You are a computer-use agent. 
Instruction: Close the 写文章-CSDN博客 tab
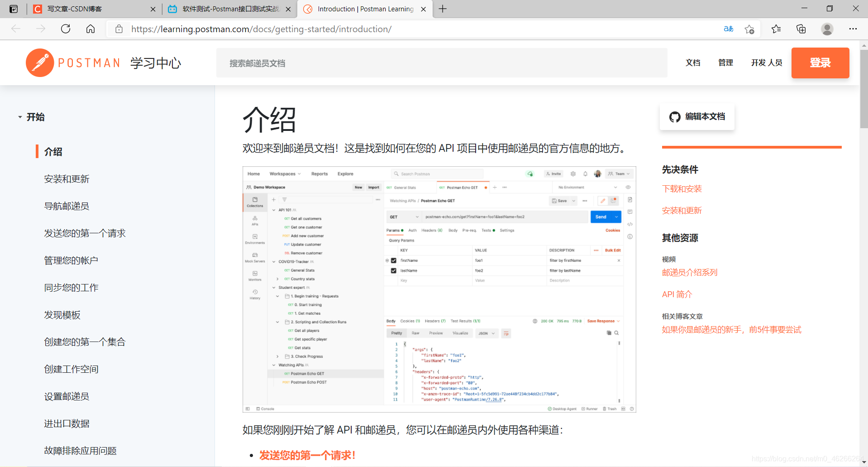[153, 9]
